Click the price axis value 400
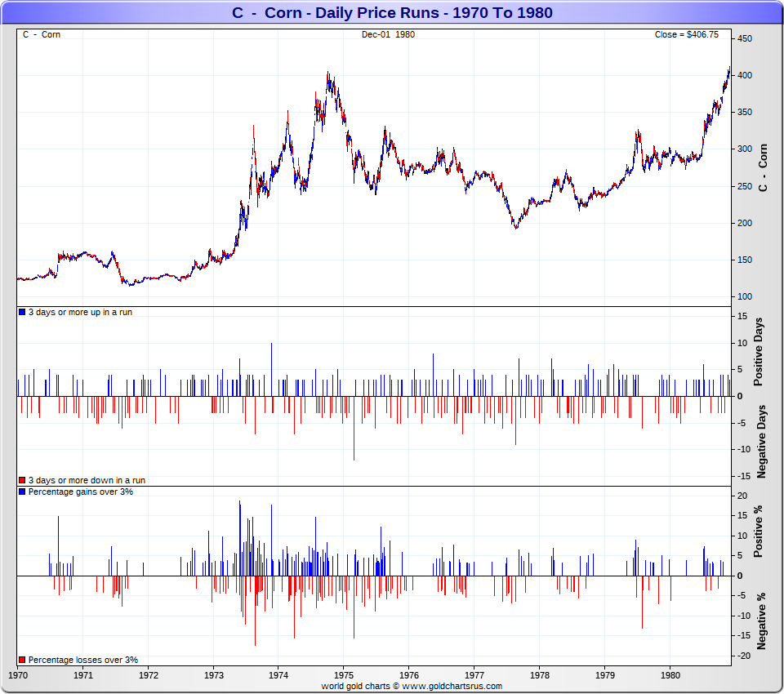The width and height of the screenshot is (784, 694). click(745, 75)
